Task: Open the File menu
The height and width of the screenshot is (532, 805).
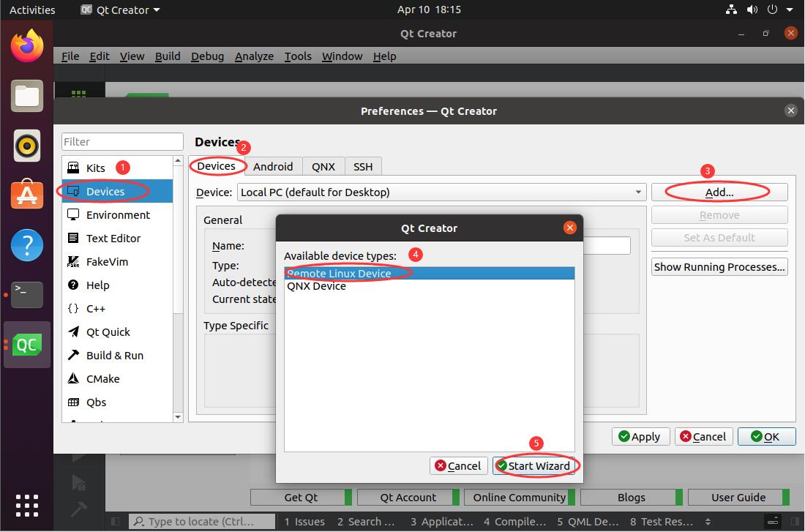Action: [70, 56]
